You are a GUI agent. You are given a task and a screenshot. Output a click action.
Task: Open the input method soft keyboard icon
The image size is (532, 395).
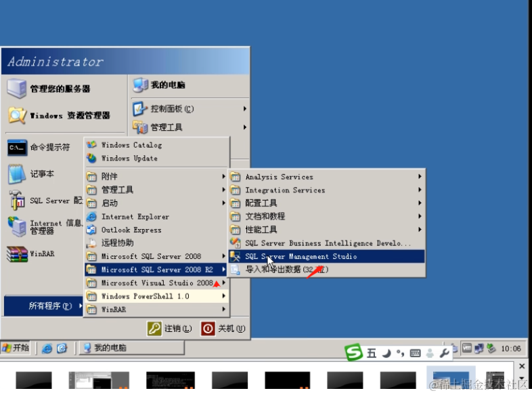[x=416, y=354]
